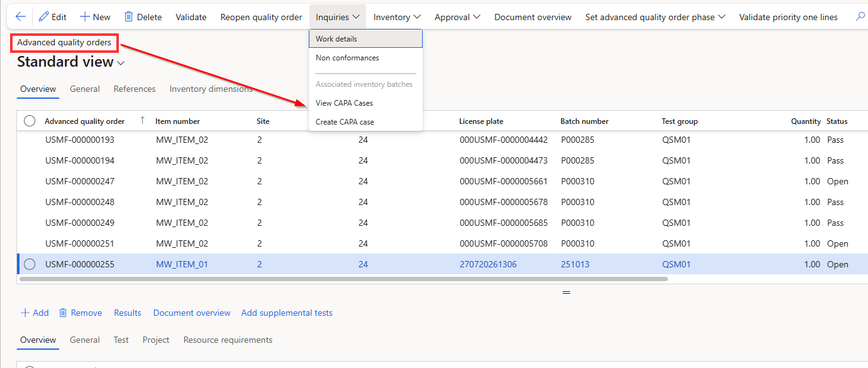Expand the Inventory dropdown

[397, 17]
